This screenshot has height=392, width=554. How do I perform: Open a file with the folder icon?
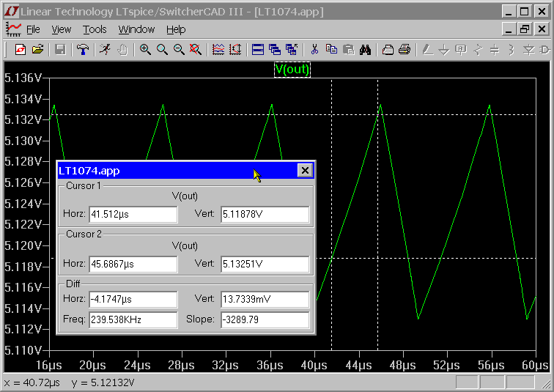37,49
